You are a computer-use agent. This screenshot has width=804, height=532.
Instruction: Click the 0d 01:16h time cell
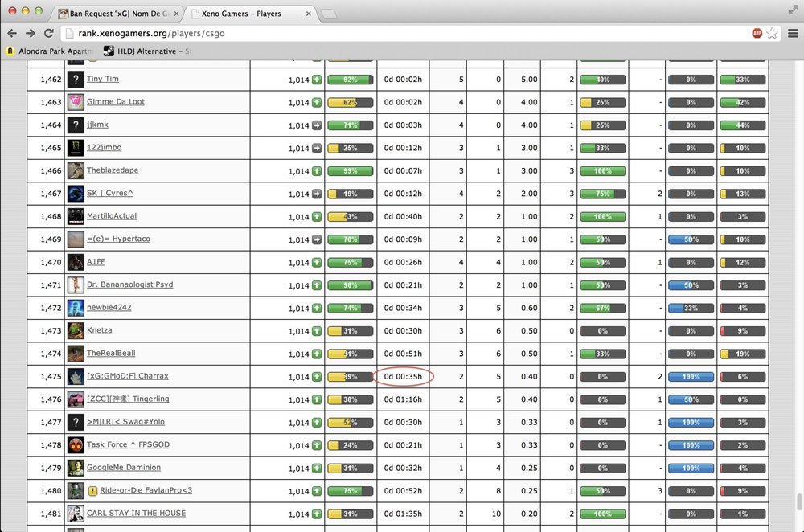click(403, 399)
